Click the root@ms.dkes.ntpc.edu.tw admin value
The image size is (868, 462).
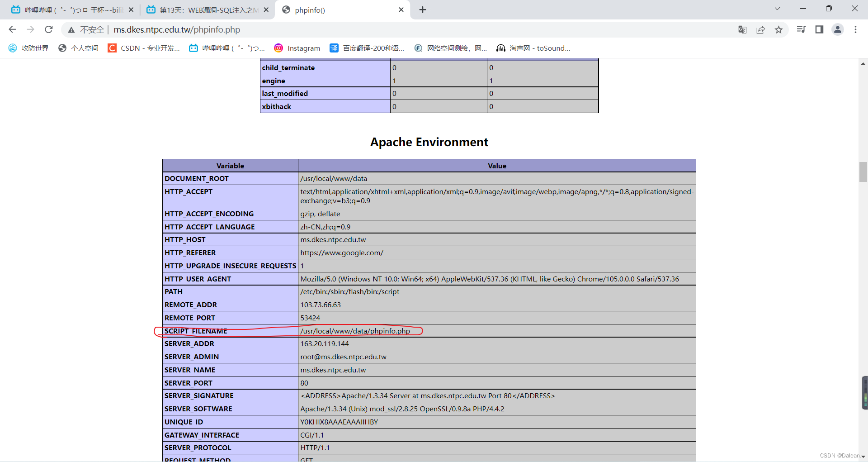(x=344, y=357)
